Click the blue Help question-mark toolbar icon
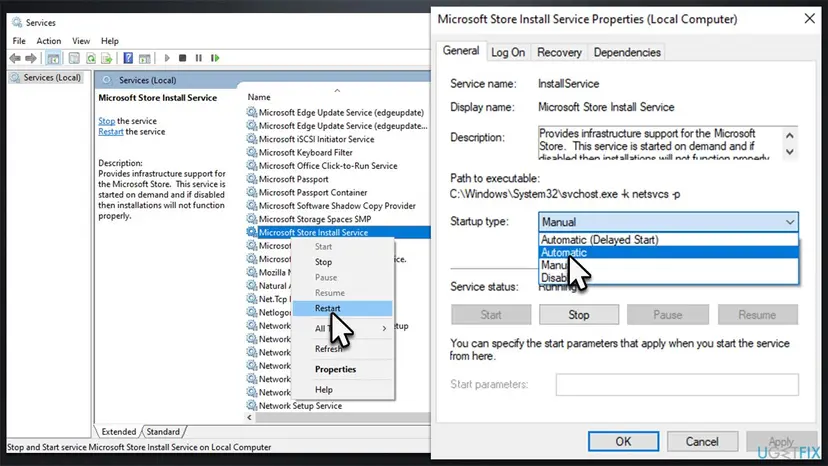 (x=128, y=58)
